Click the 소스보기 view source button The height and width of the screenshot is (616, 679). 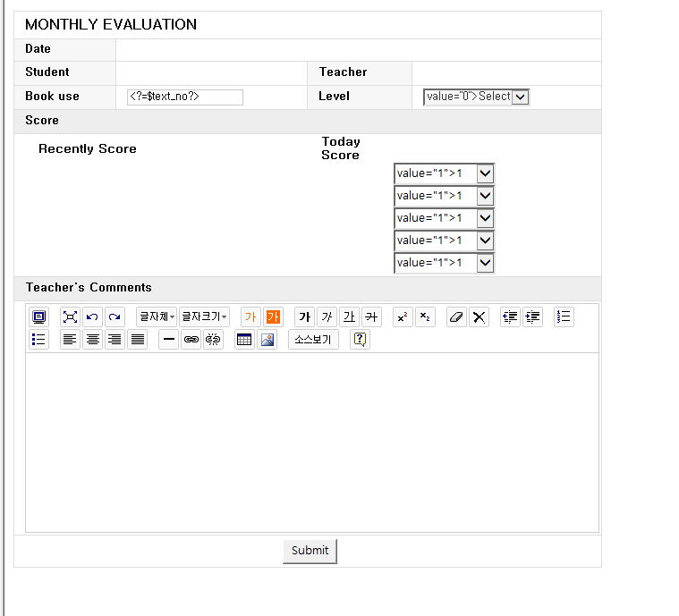[313, 340]
